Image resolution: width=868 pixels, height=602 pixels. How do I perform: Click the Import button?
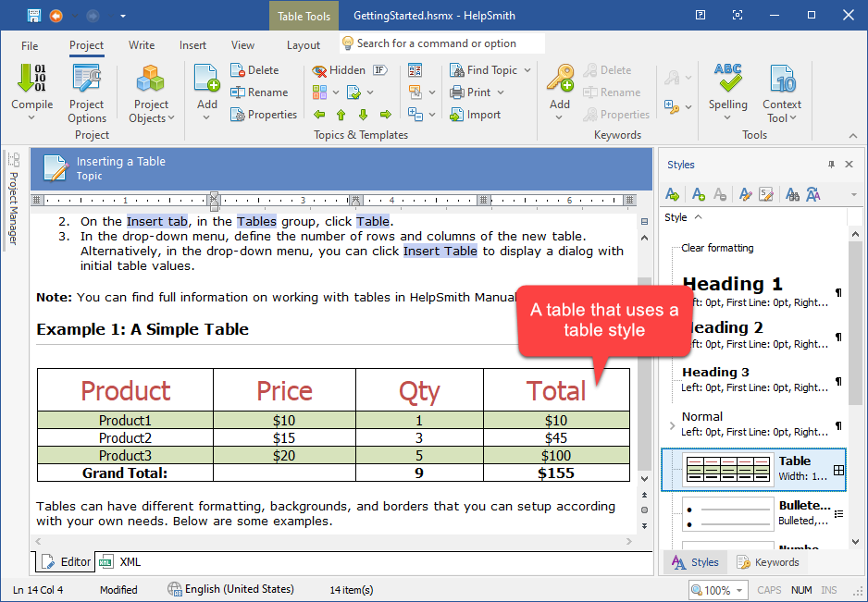[476, 115]
